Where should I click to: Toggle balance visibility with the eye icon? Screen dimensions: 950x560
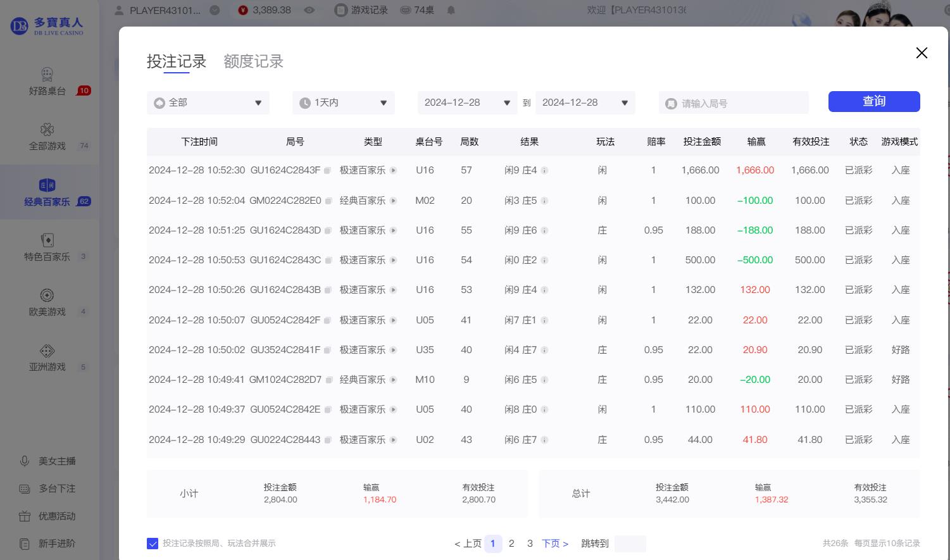[308, 9]
